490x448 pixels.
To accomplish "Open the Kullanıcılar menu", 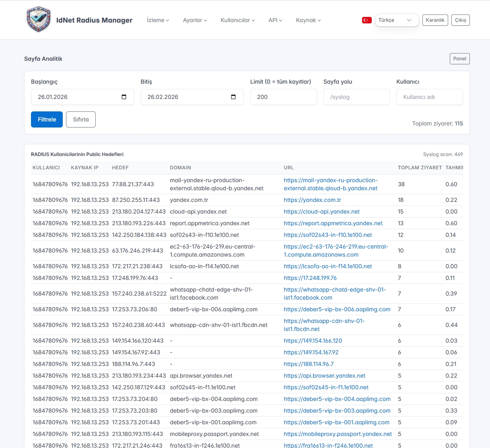I will pyautogui.click(x=237, y=20).
